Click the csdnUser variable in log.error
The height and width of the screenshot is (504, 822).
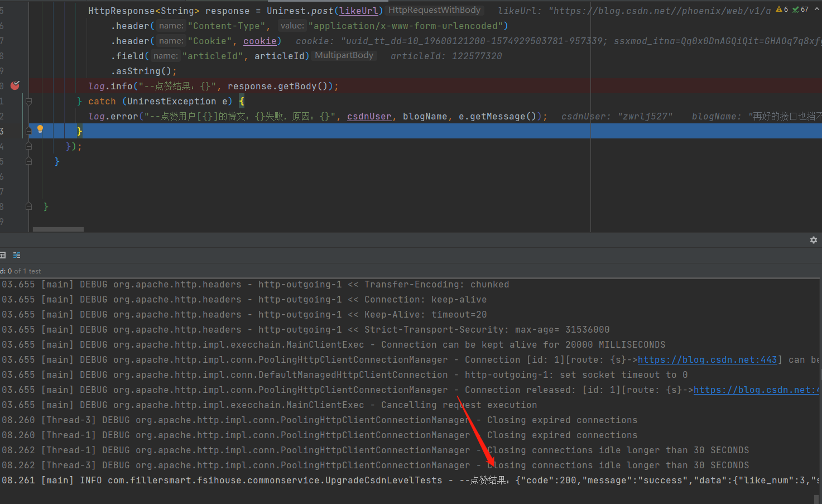(x=369, y=116)
